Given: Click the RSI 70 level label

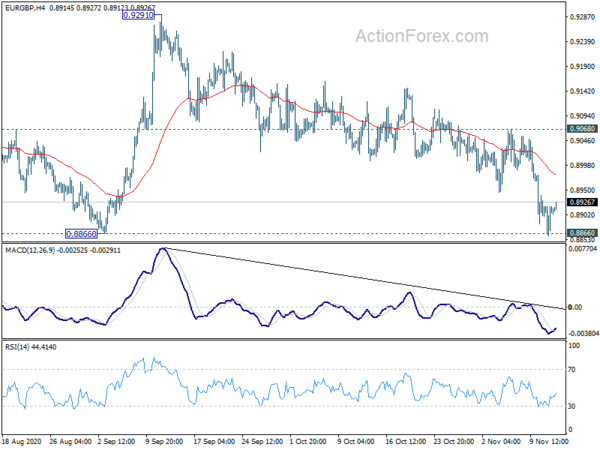Looking at the screenshot, I should 572,370.
